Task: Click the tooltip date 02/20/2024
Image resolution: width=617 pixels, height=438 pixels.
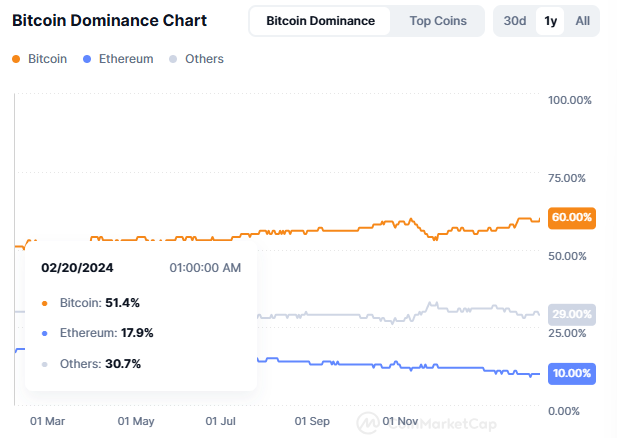Action: [x=77, y=268]
